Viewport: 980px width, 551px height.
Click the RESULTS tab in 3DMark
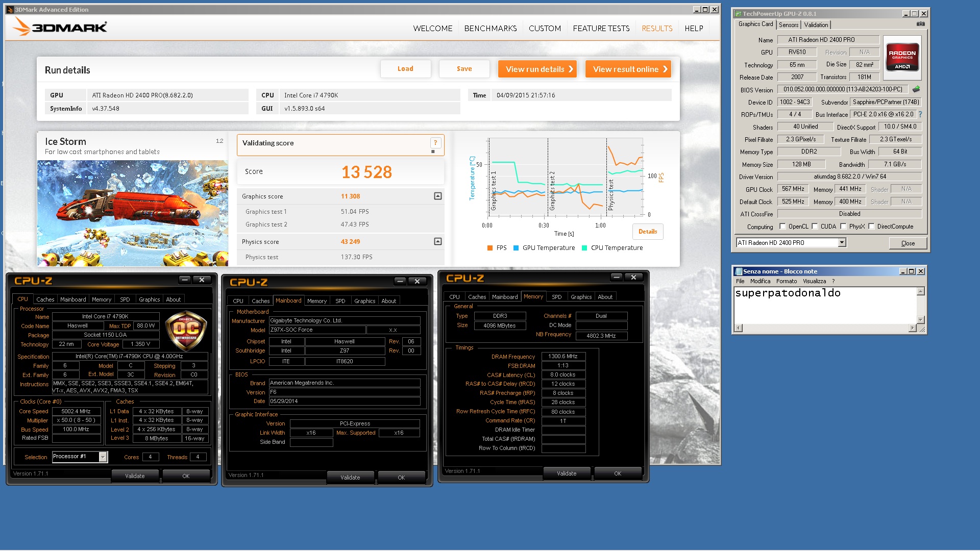pos(657,29)
